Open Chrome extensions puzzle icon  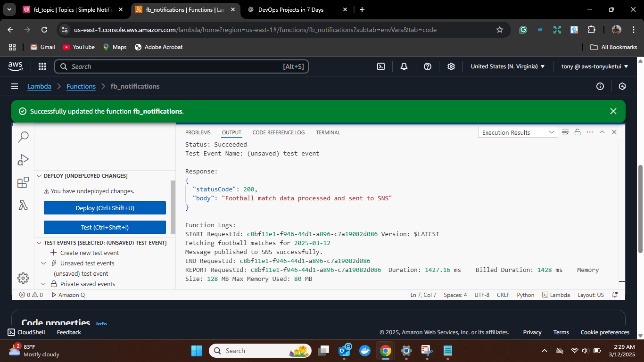591,30
